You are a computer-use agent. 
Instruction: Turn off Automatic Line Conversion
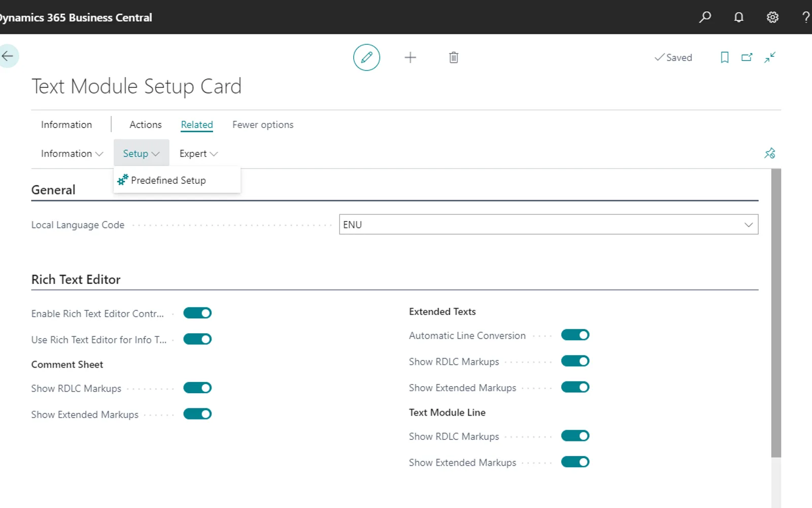pos(575,335)
